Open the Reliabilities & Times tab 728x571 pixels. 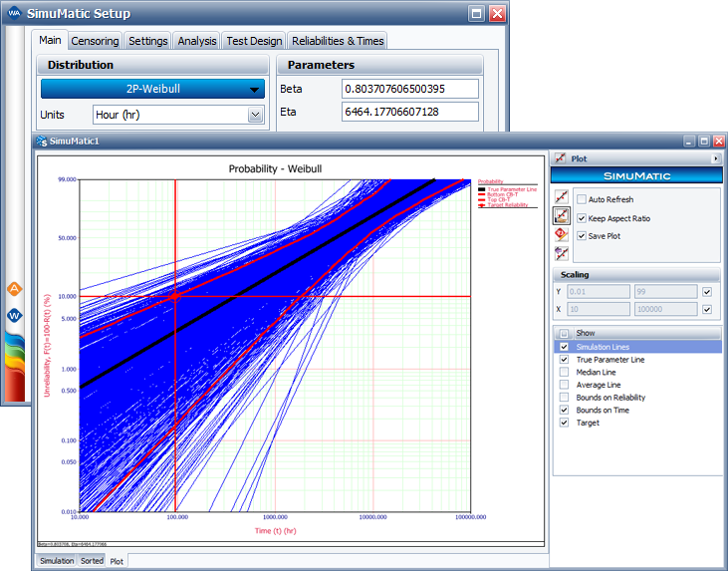coord(338,41)
